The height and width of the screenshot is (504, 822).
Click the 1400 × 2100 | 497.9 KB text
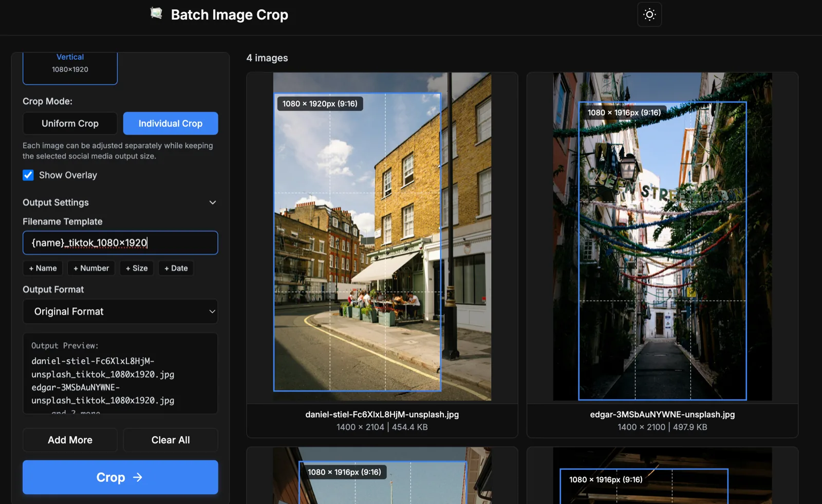(x=662, y=427)
